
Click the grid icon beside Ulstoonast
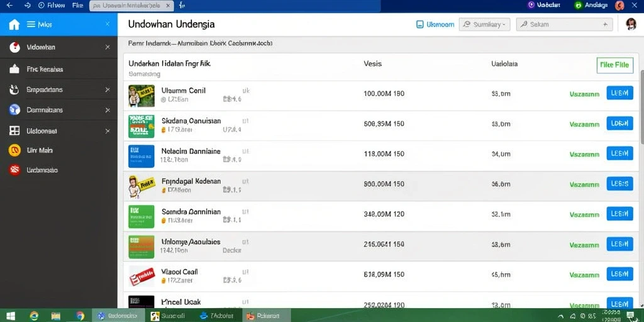[14, 131]
